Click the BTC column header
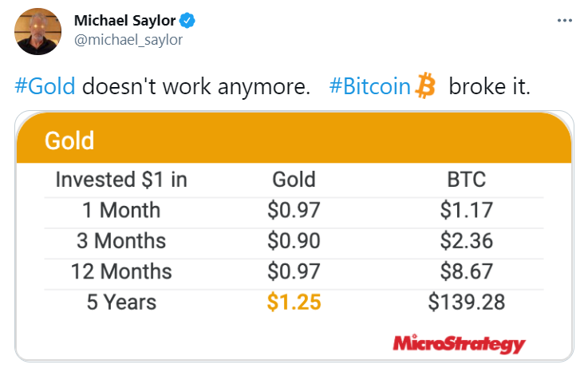588x376 pixels. click(467, 180)
